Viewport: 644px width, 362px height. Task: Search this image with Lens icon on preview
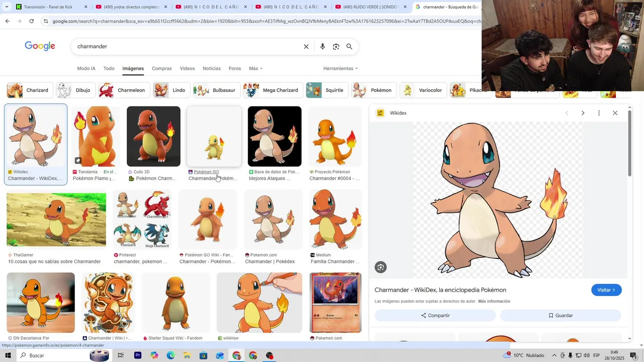click(381, 267)
